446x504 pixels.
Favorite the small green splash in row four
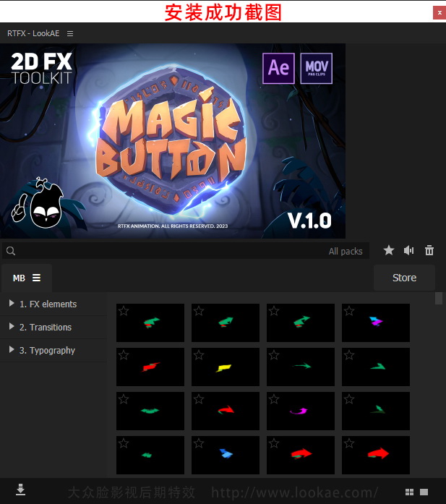[124, 443]
